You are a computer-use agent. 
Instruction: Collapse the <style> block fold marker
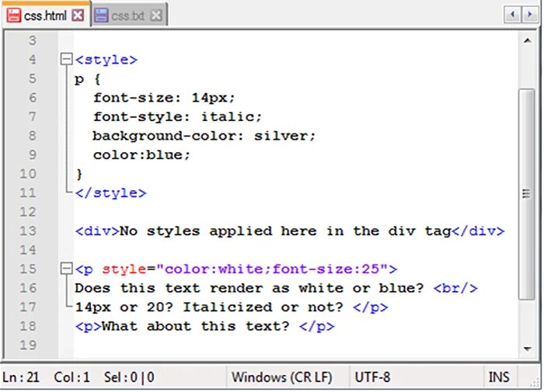pos(66,59)
